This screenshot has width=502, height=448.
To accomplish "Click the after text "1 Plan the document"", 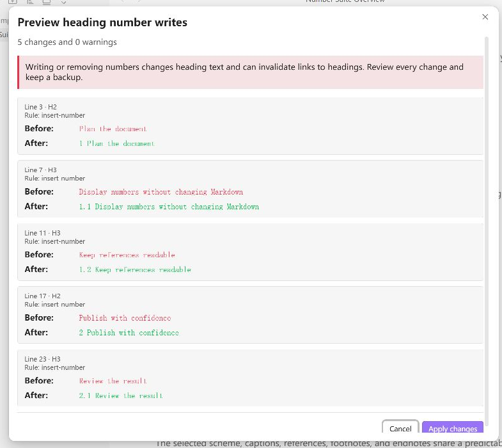I will (x=116, y=143).
